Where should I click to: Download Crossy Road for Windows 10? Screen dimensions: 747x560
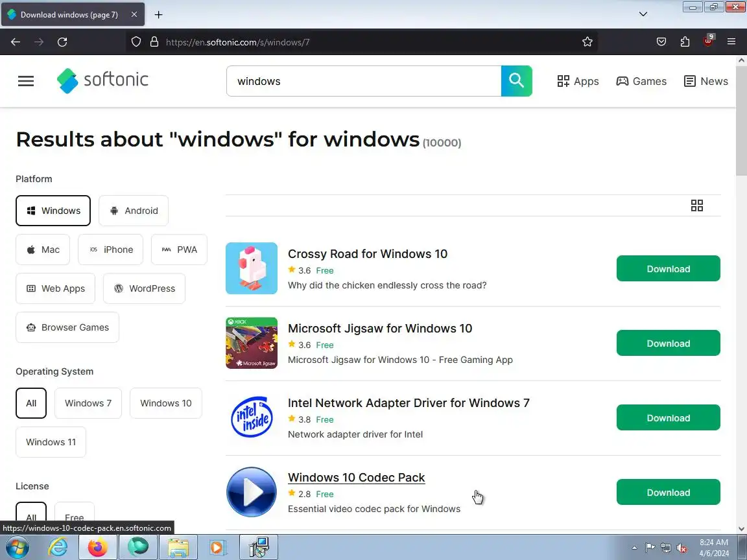click(x=669, y=268)
